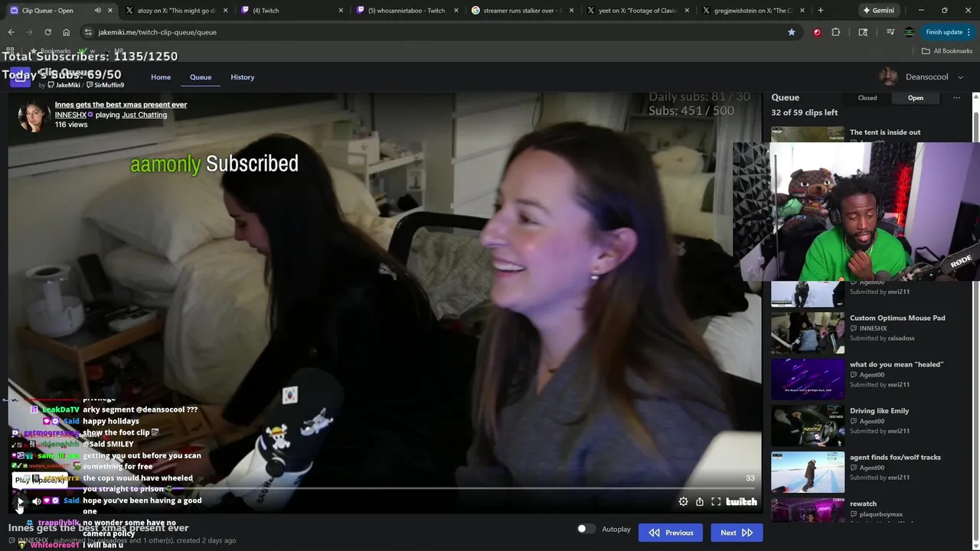Screen dimensions: 980x551
Task: Enter fullscreen in the clip player
Action: (x=716, y=502)
